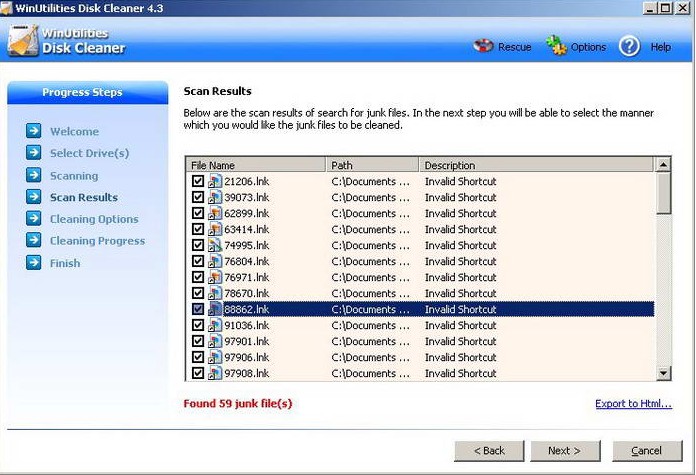Screen dimensions: 696x475
Task: Click the arrow icon beside Welcome
Action: [x=33, y=131]
